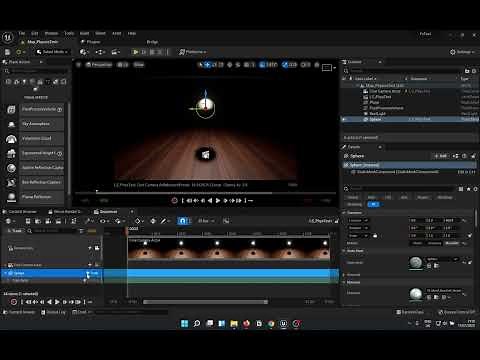
Task: Open the Unreal Editor icon in Windows taskbar
Action: click(283, 323)
